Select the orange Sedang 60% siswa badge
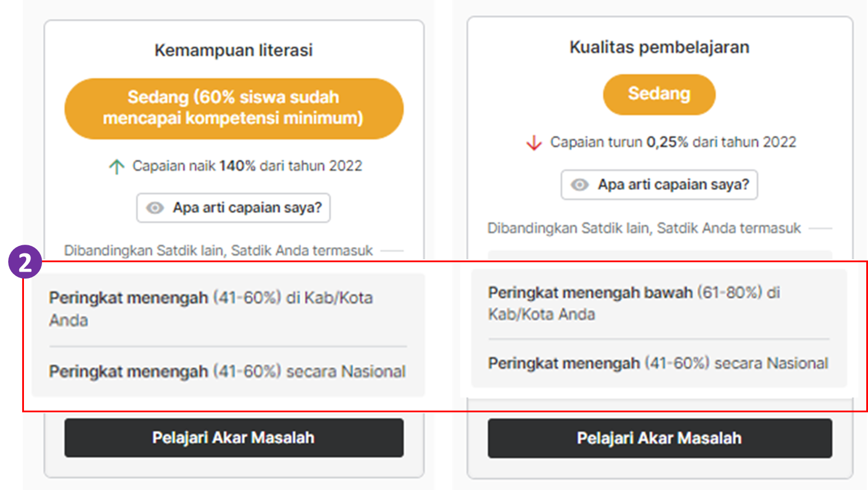This screenshot has width=868, height=490. (234, 108)
